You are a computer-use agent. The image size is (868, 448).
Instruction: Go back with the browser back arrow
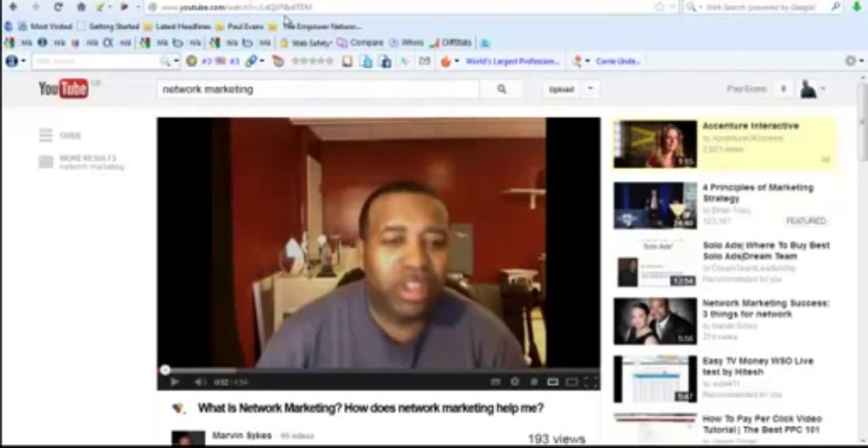click(13, 7)
